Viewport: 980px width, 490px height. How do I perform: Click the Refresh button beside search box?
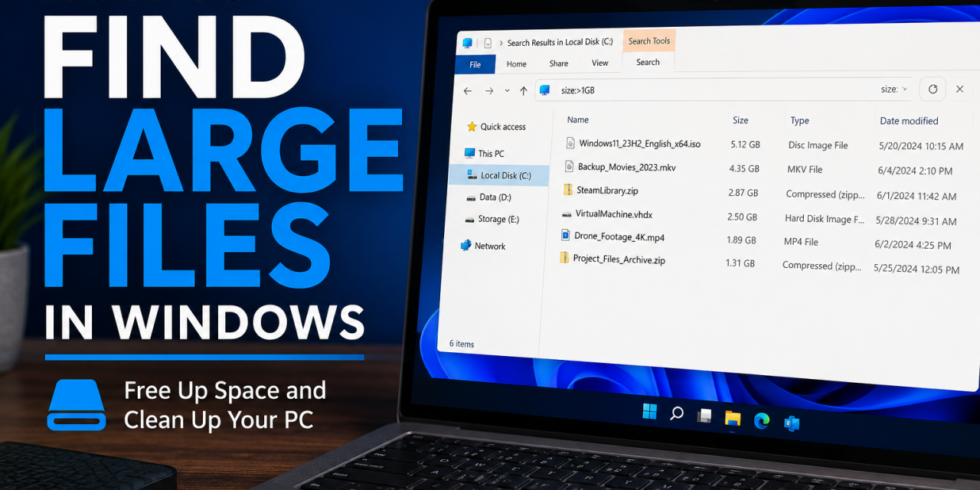[x=933, y=89]
